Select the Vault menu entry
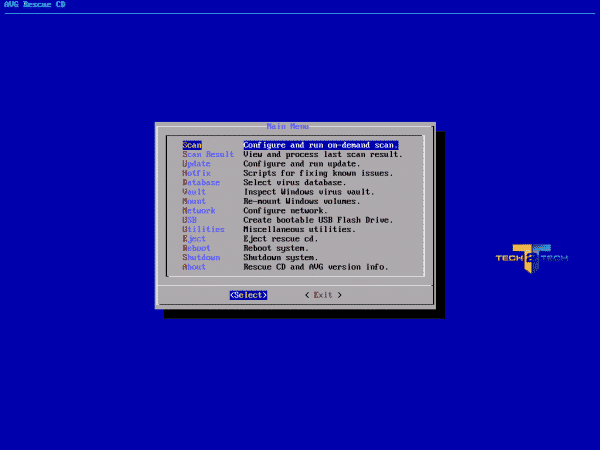Screen dimensions: 600x450 [x=194, y=192]
